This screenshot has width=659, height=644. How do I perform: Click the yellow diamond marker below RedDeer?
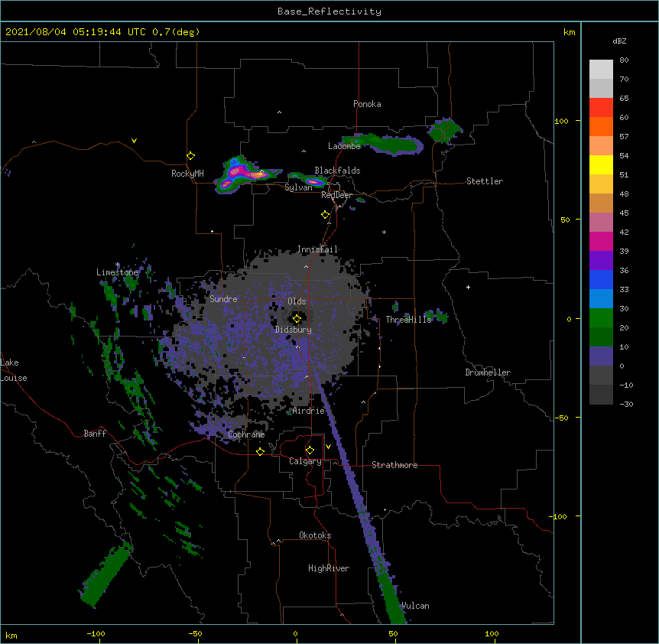326,215
